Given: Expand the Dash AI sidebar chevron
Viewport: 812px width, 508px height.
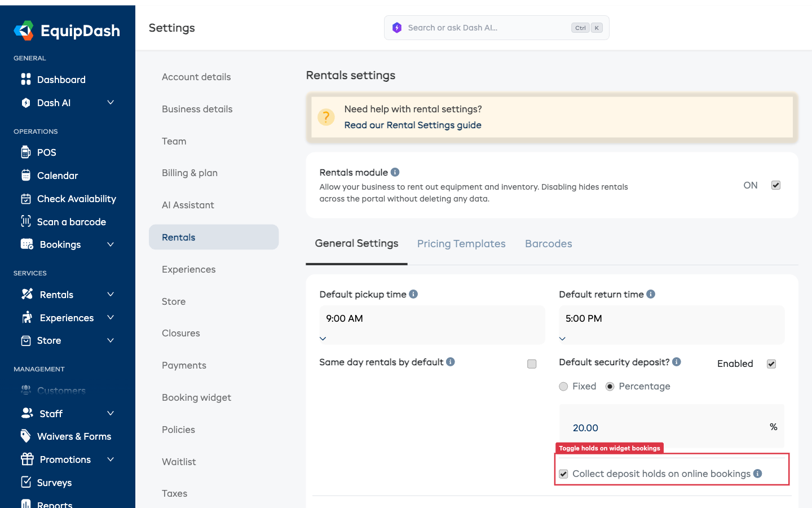Looking at the screenshot, I should pos(111,102).
